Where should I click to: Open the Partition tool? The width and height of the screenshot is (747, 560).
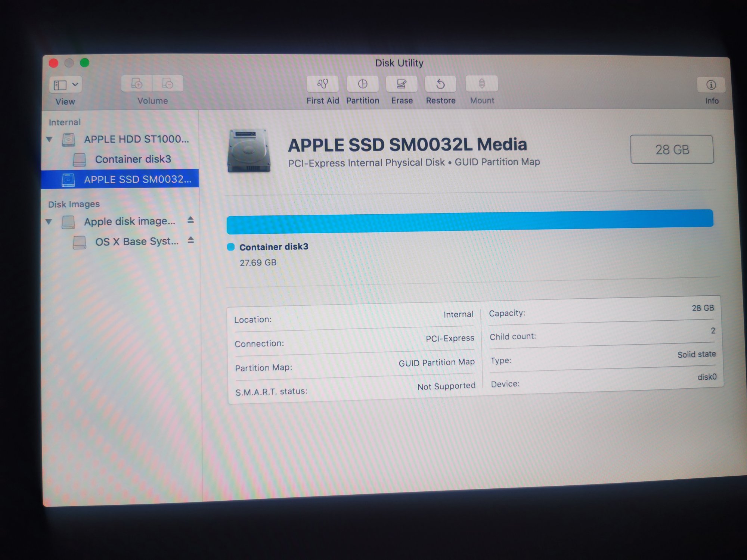[362, 84]
